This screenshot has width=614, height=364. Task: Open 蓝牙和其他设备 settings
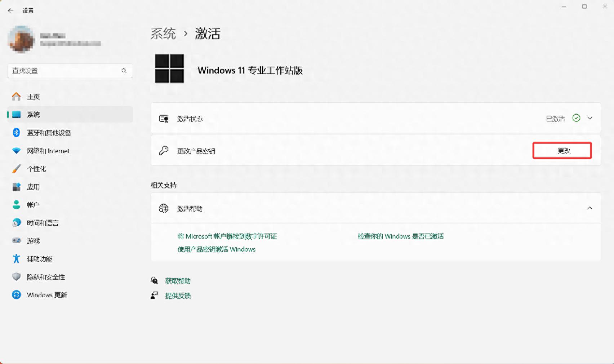point(70,133)
